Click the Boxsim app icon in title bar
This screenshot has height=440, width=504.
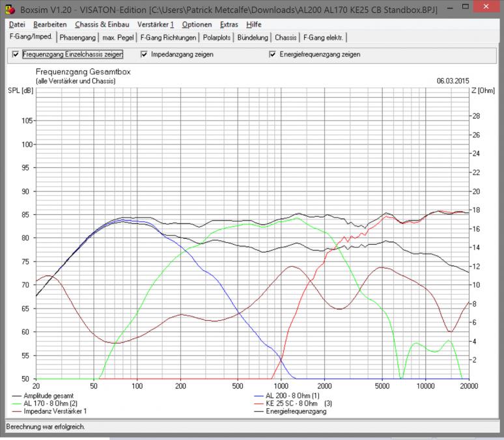(x=9, y=10)
